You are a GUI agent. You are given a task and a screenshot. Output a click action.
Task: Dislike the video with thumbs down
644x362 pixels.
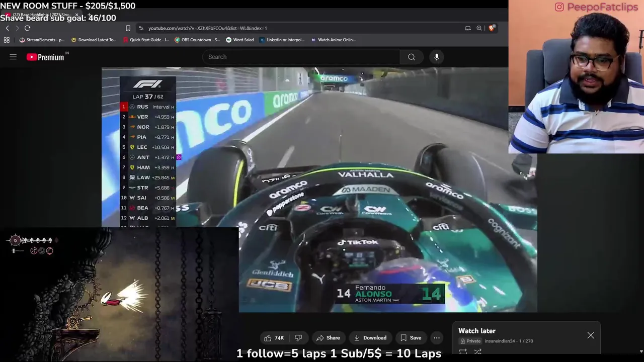(298, 338)
